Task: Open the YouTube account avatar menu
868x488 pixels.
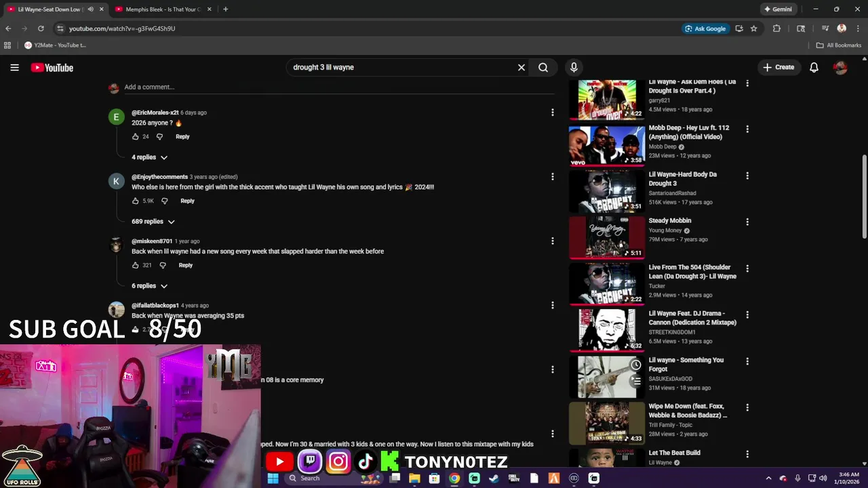Action: (840, 67)
